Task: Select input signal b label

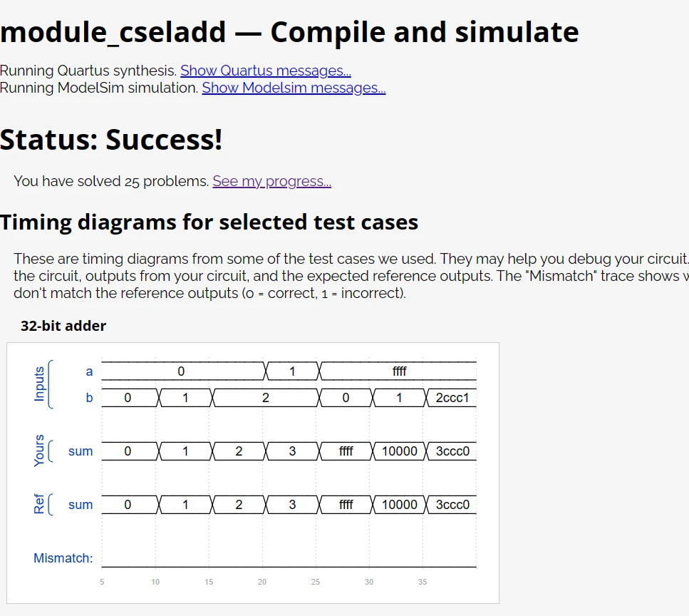Action: (89, 398)
